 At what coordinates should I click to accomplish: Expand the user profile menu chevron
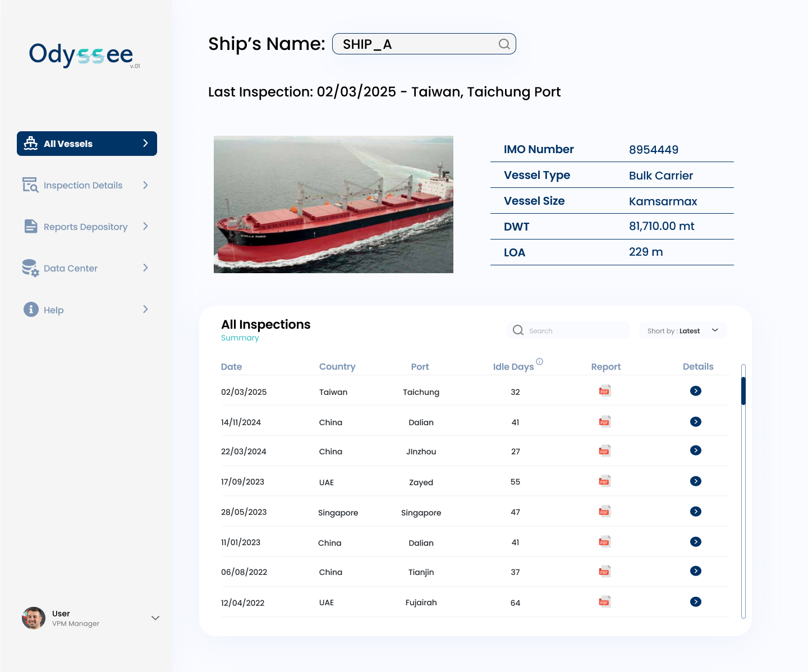click(155, 618)
